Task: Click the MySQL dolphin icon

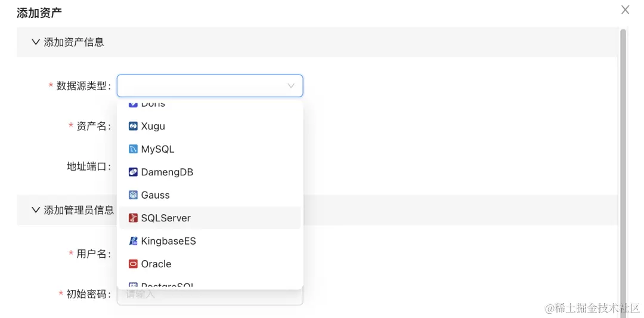Action: coord(134,149)
